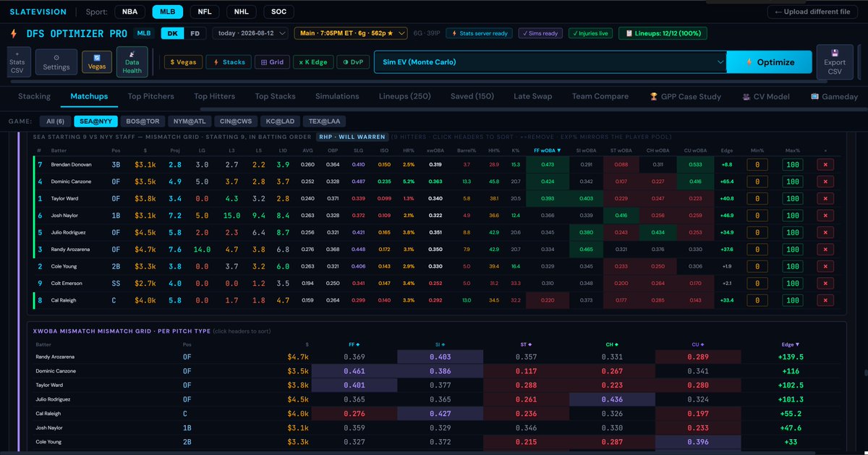Open the Stats CSV upload icon

click(17, 62)
